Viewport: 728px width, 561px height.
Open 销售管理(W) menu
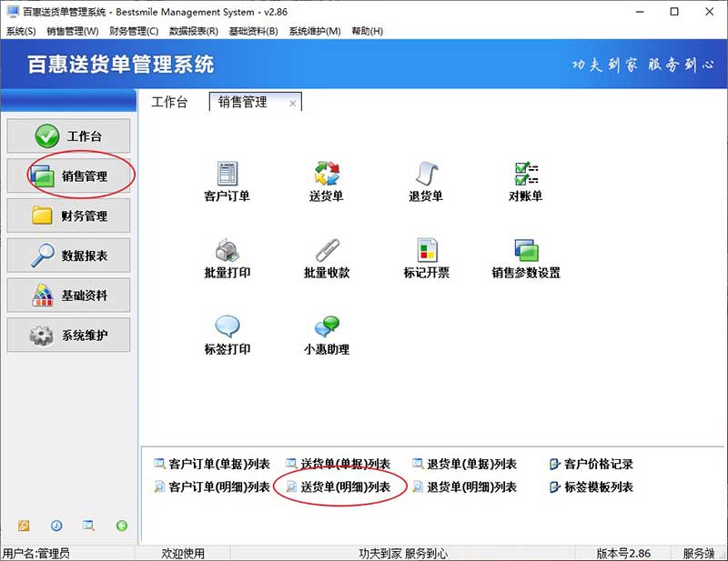tap(73, 31)
